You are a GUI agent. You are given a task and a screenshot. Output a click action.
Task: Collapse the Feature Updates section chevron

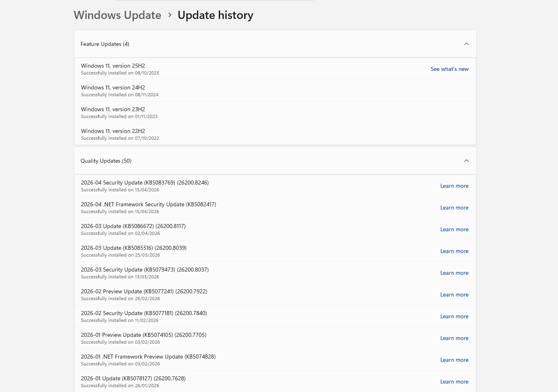pos(466,44)
